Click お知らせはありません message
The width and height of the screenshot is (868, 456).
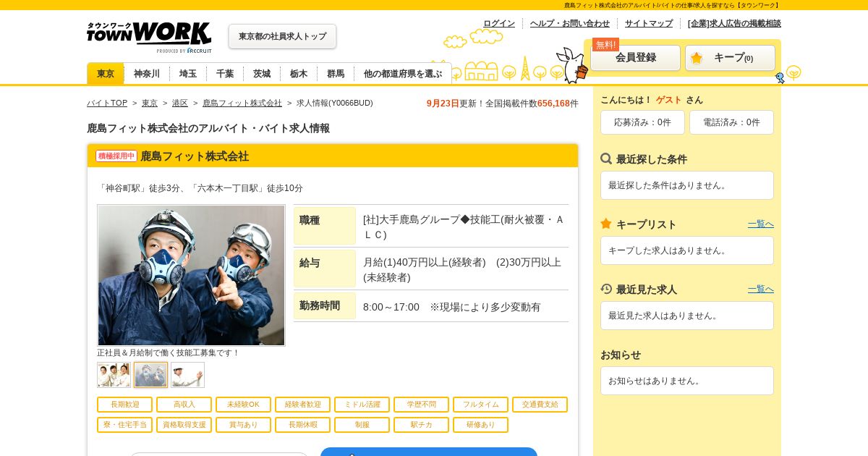pos(687,381)
